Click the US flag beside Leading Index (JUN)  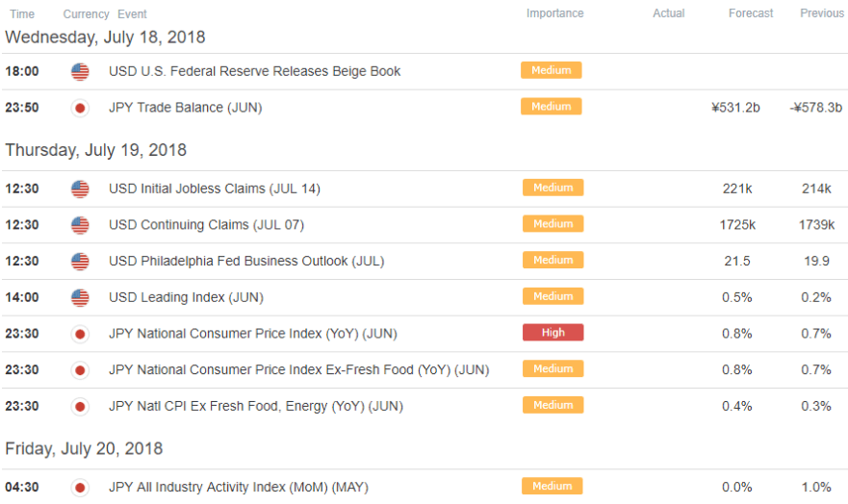click(80, 297)
